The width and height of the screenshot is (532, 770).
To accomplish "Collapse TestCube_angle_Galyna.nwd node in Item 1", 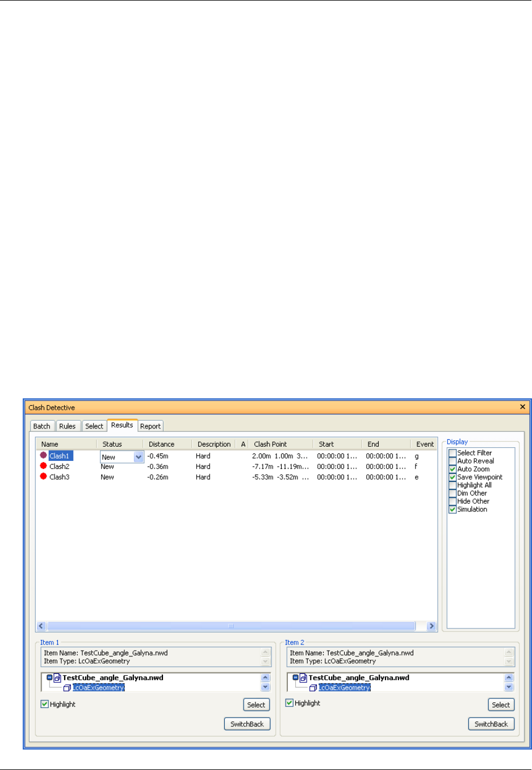I will tap(49, 677).
